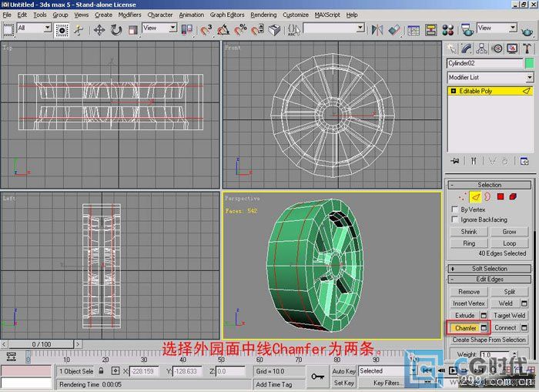Click the Mirror Selected Objects tool
The height and width of the screenshot is (392, 539).
pyautogui.click(x=377, y=30)
